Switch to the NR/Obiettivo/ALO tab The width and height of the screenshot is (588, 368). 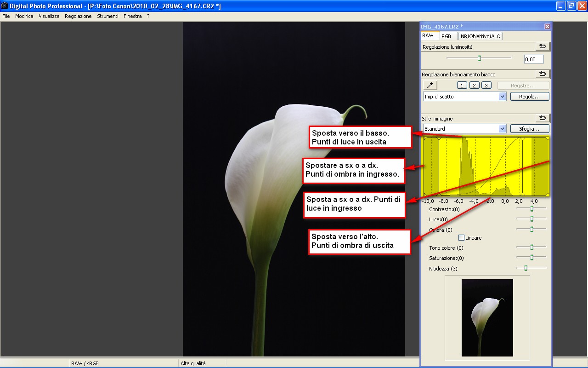click(x=481, y=36)
